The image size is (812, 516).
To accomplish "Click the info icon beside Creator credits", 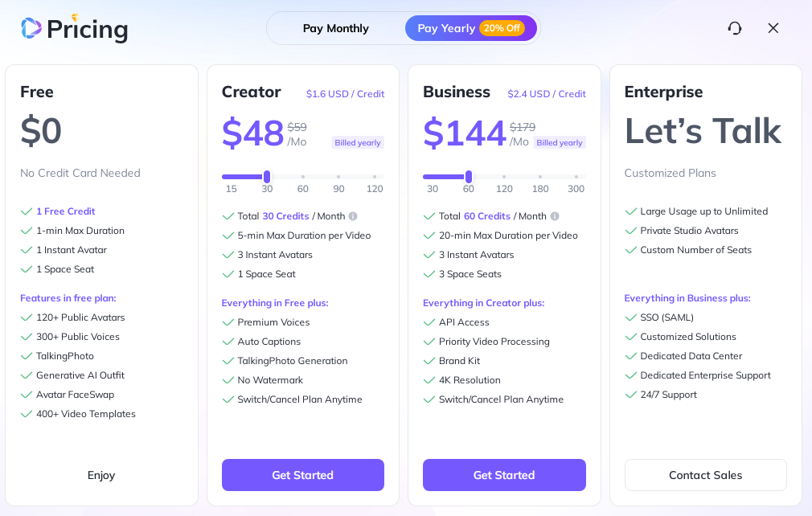I will click(353, 216).
